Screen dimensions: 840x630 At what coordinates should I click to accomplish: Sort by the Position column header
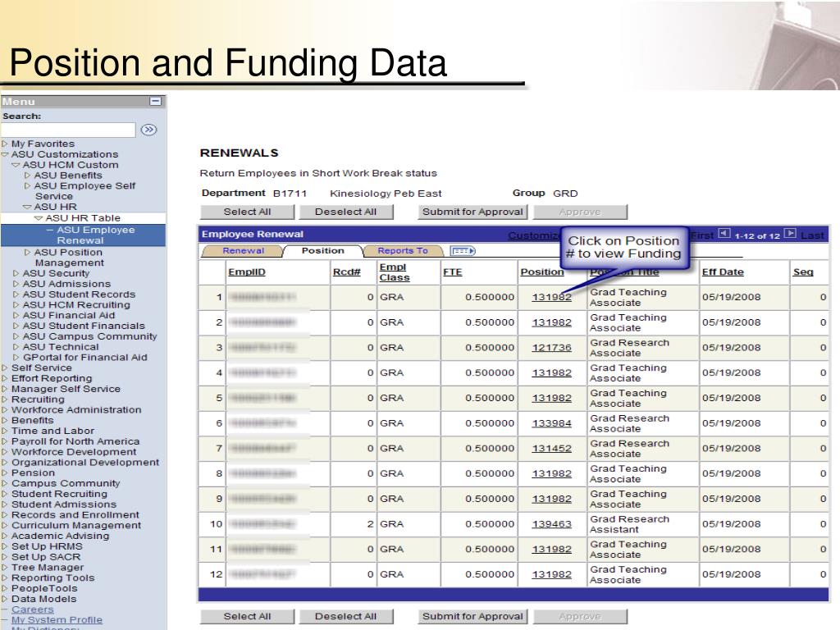pos(542,272)
